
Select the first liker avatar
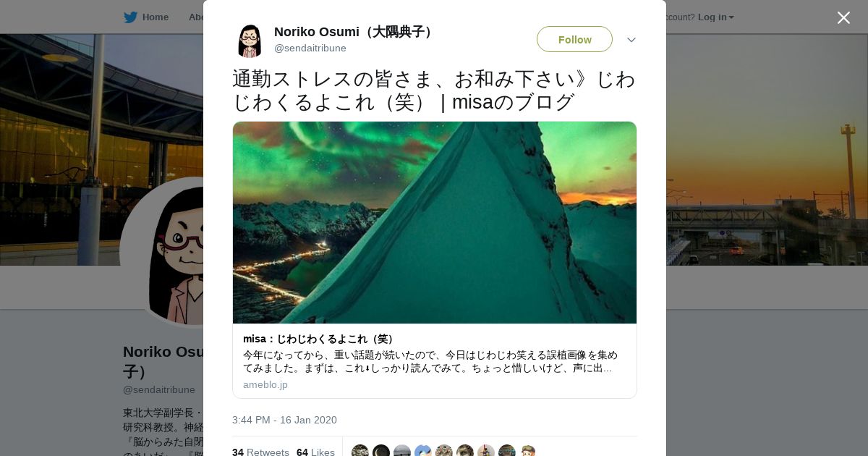click(x=360, y=451)
